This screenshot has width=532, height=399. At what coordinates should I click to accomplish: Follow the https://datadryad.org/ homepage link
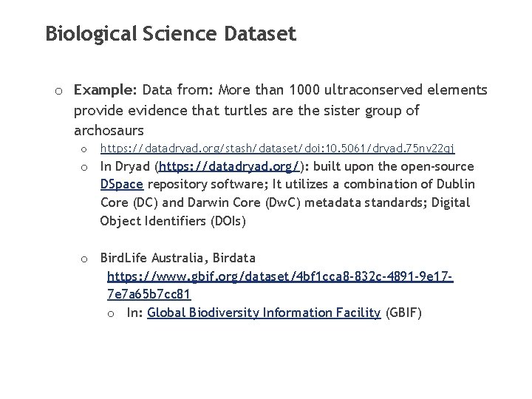[x=229, y=166]
